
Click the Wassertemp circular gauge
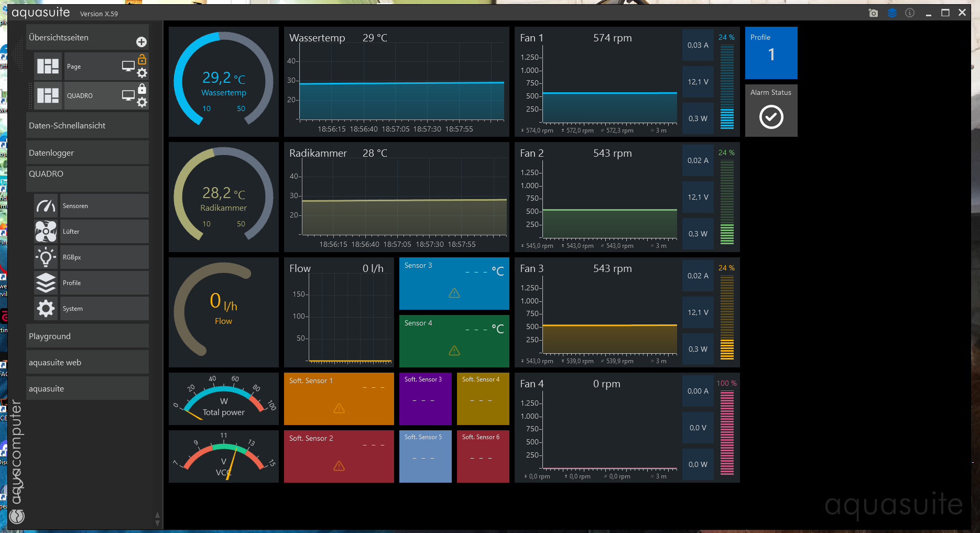click(x=224, y=82)
